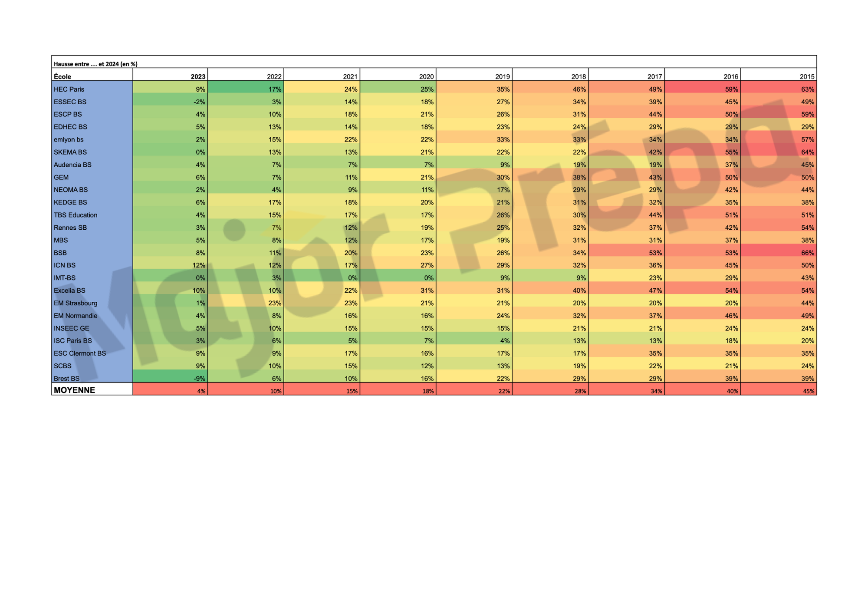Screen dimensions: 868x614
Task: Click MOYENNE 2015 value '45%'
Action: point(809,391)
